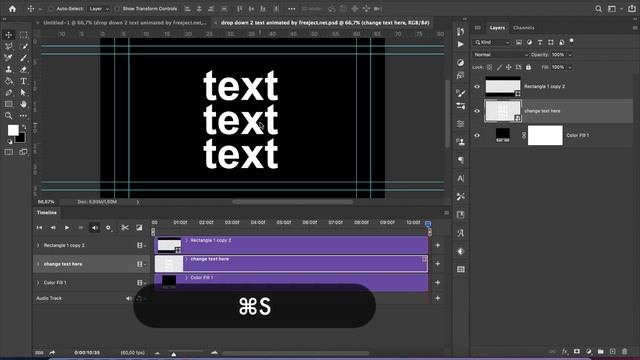The width and height of the screenshot is (640, 360).
Task: Lock layer position with move icon
Action: coord(509,67)
